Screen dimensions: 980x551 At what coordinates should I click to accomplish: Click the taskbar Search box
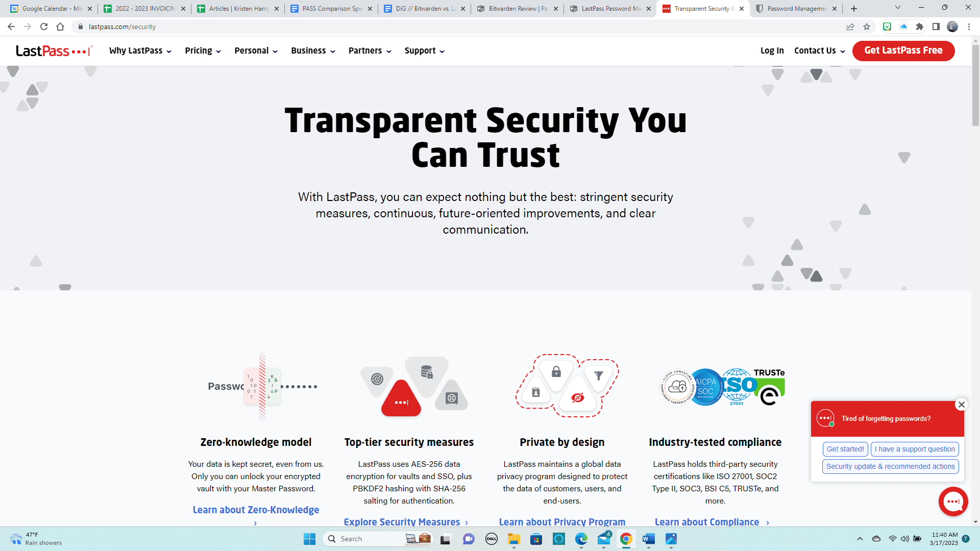pos(378,539)
